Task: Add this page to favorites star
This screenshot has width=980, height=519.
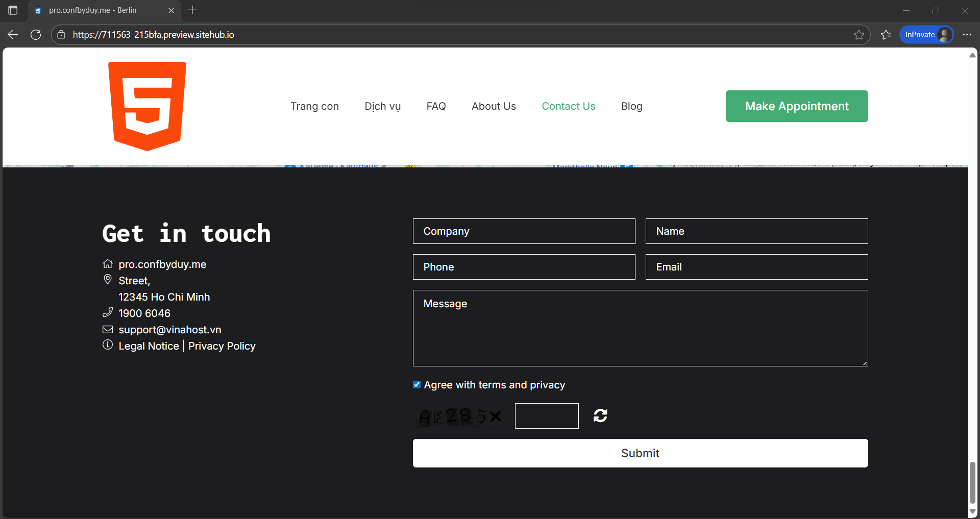Action: click(x=859, y=35)
